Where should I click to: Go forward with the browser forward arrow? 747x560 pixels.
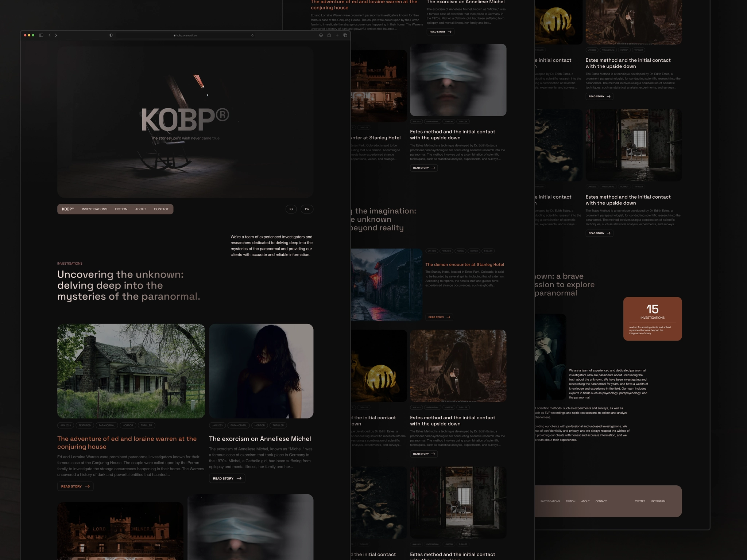tap(56, 35)
